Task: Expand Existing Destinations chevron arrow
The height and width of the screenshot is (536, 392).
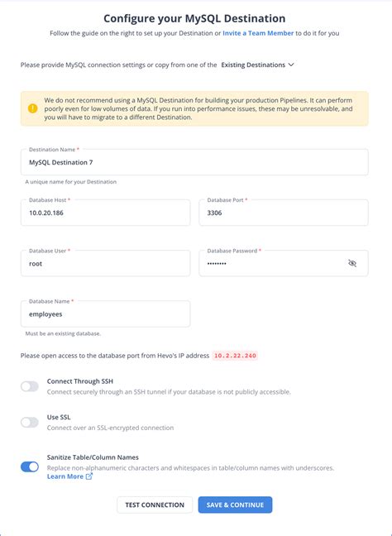Action: click(x=291, y=65)
